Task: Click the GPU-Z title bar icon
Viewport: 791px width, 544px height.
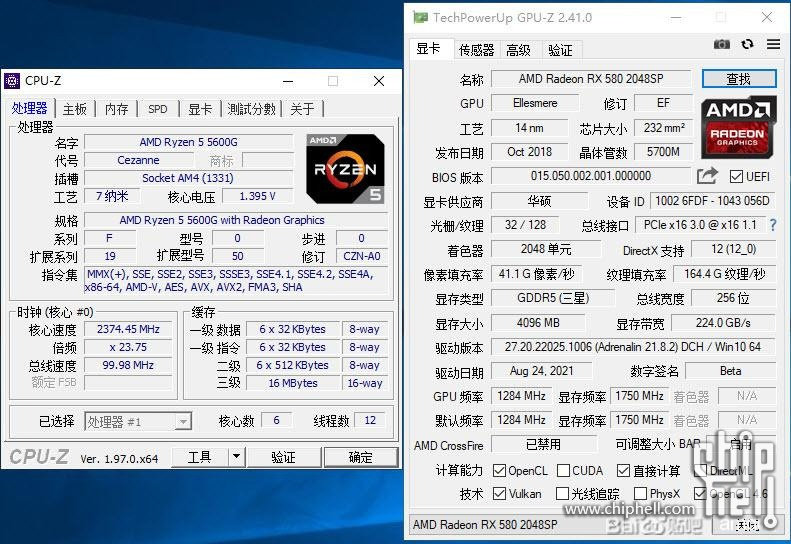Action: 420,18
